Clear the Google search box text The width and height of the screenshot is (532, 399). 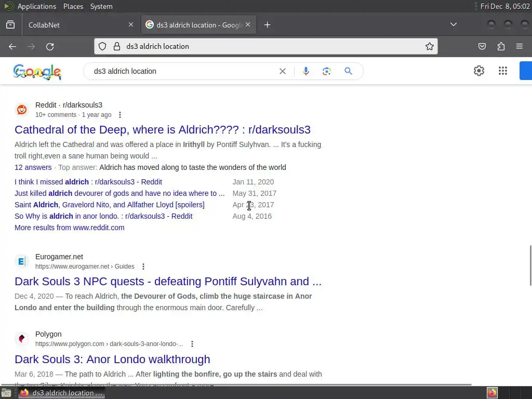pos(282,71)
